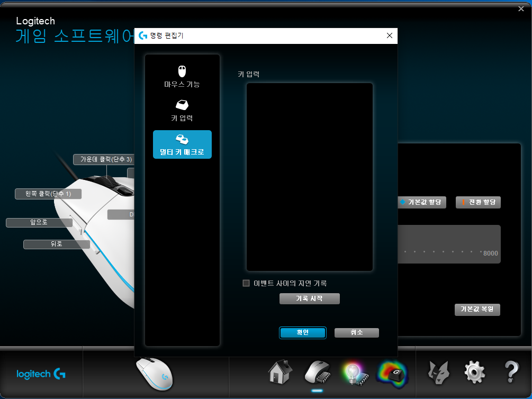The width and height of the screenshot is (532, 399).
Task: Click the 전환 할당 button
Action: point(478,202)
